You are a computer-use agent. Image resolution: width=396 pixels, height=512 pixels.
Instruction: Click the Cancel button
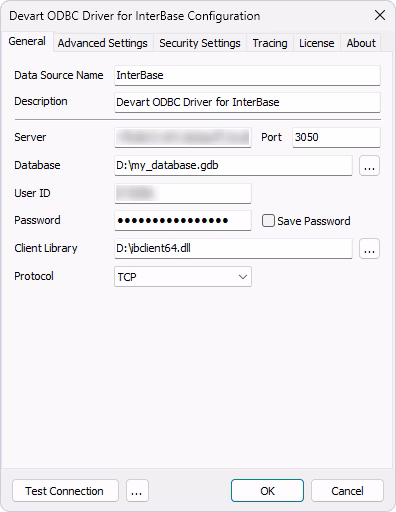[347, 491]
